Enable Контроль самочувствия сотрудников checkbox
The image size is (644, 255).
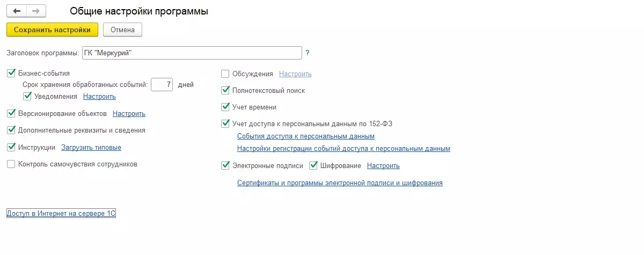[11, 164]
